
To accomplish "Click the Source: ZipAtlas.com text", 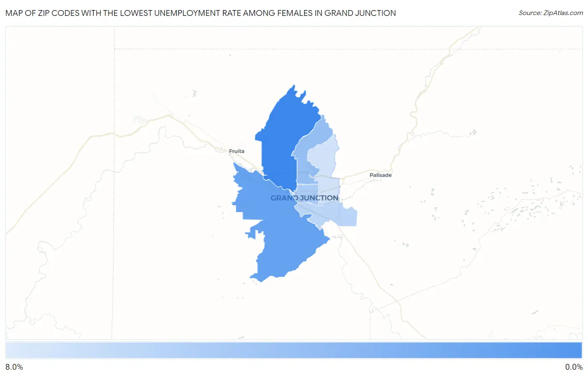I will point(551,13).
